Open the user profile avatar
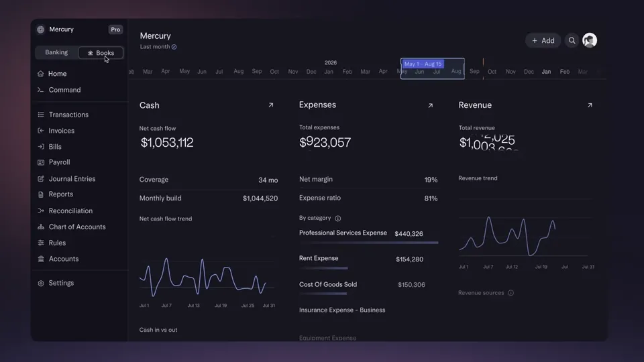The width and height of the screenshot is (644, 362). click(x=590, y=40)
